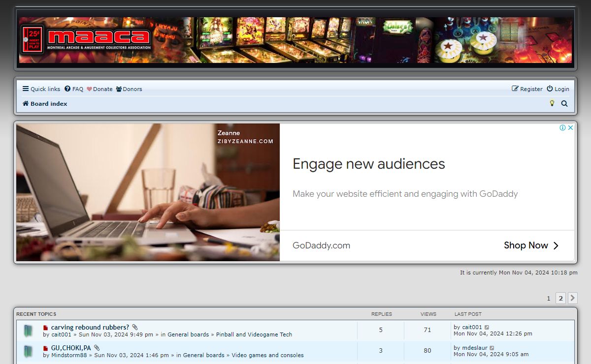Screen dimensions: 591x364
Task: Click ad text 'Make your website efficient and engaging'
Action: click(x=405, y=194)
